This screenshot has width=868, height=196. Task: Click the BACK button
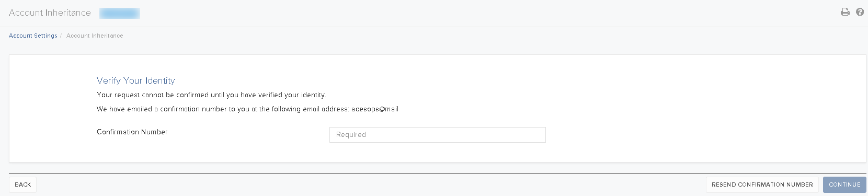[22, 185]
